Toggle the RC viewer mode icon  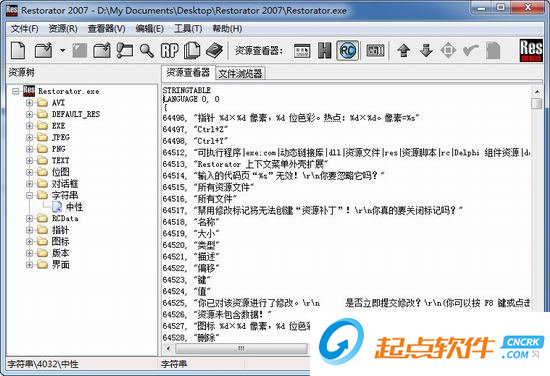pos(348,51)
